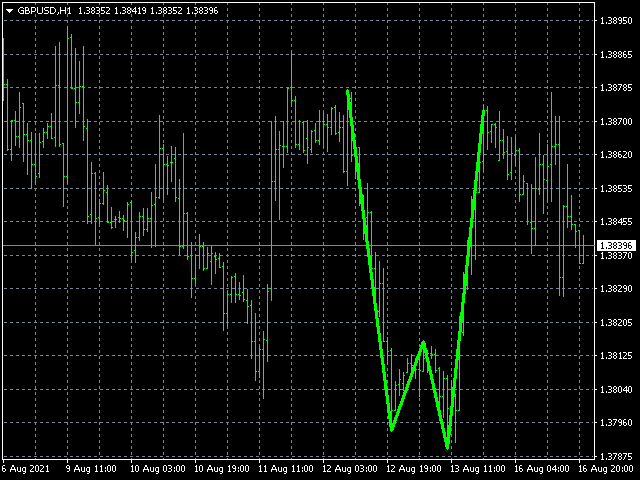The width and height of the screenshot is (640, 480).
Task: Click the 6 Aug 2021 date label
Action: 27,468
